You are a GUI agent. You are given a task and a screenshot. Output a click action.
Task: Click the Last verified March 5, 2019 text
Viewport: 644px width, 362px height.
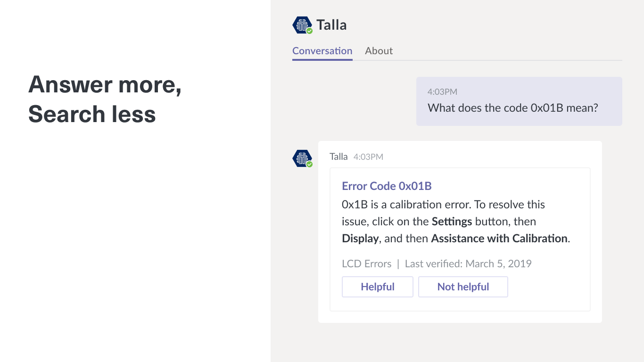(468, 263)
